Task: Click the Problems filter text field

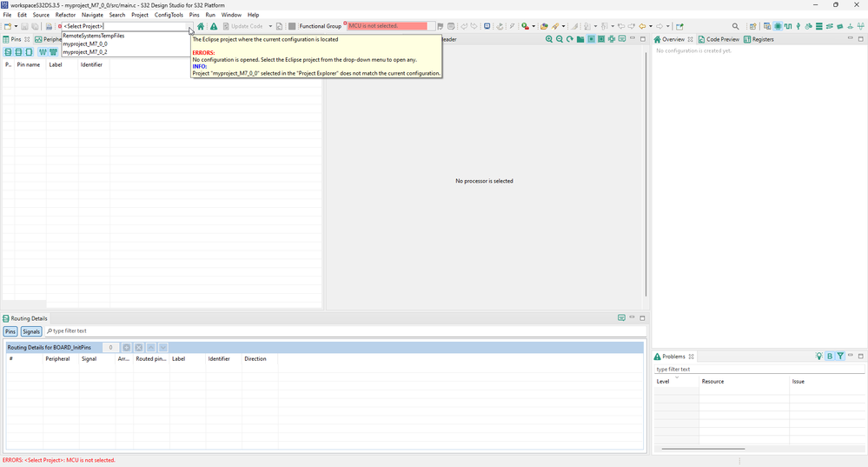Action: pos(759,369)
